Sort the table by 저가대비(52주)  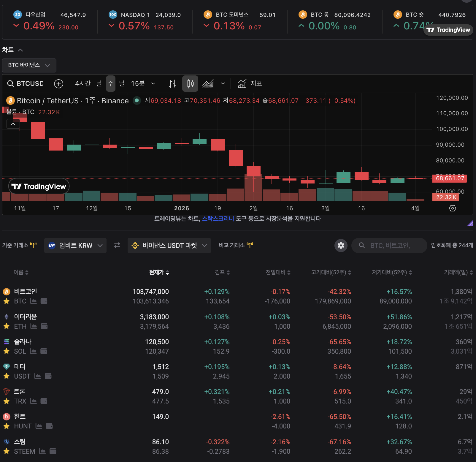[x=392, y=272]
